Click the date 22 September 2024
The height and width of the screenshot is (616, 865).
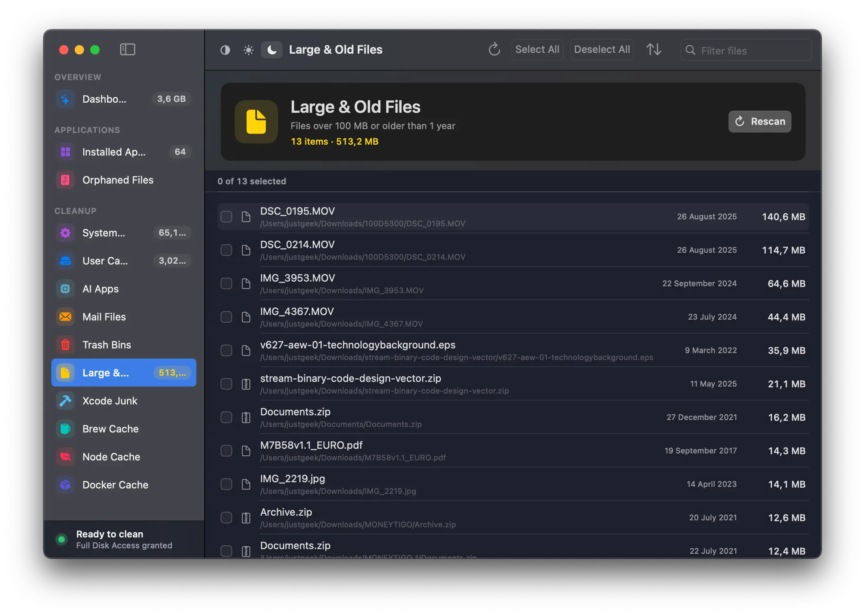coord(699,283)
